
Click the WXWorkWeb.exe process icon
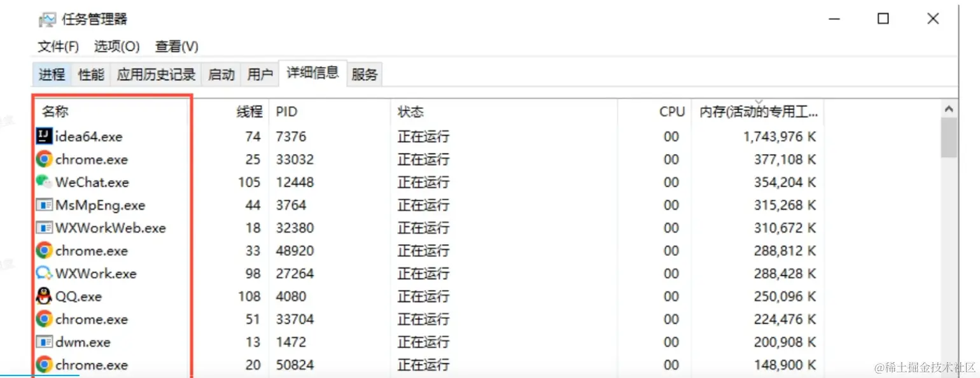point(44,228)
